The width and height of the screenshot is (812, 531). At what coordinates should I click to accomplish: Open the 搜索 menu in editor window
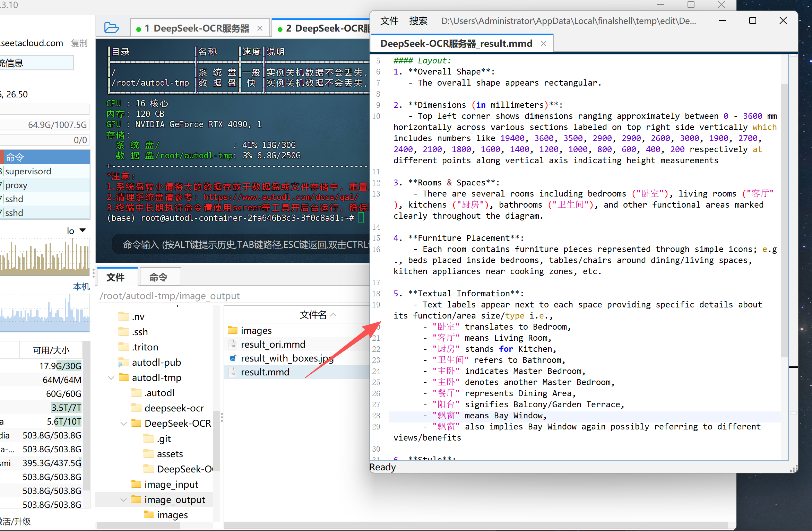pyautogui.click(x=418, y=21)
